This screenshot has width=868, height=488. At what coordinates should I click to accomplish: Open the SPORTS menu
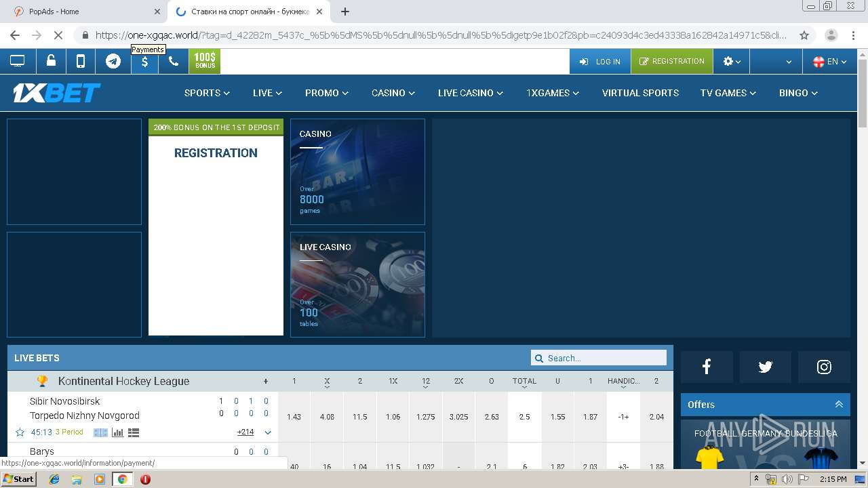click(x=207, y=93)
